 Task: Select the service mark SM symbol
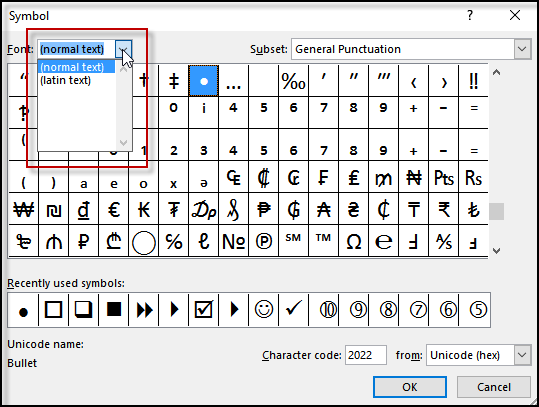pyautogui.click(x=293, y=241)
